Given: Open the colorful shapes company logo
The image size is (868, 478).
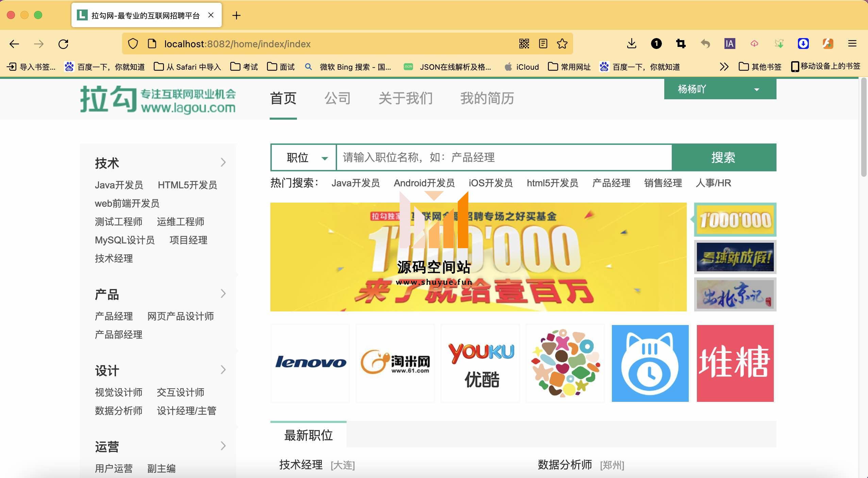Looking at the screenshot, I should coord(565,363).
